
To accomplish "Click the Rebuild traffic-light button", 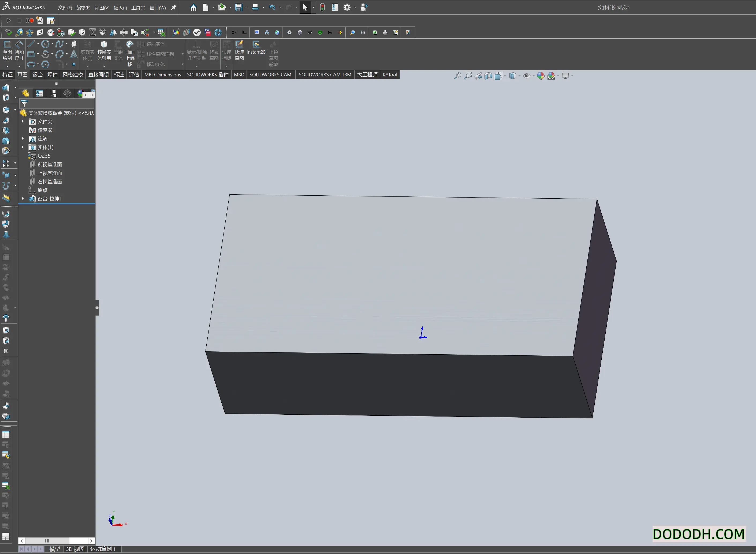I will (322, 7).
